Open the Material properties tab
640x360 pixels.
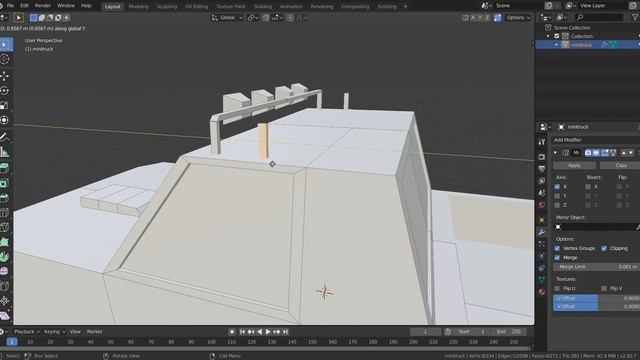tap(542, 292)
